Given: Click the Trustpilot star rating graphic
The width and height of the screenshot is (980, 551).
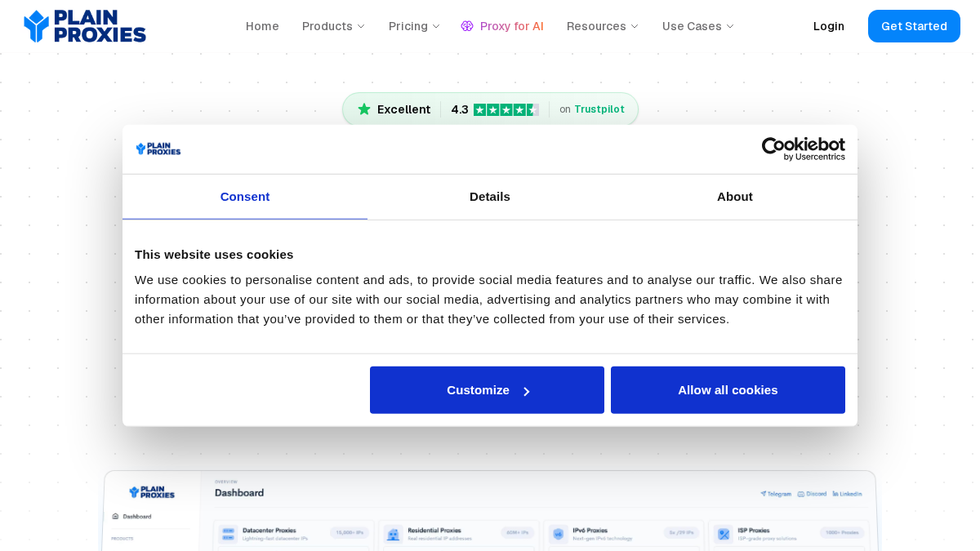Looking at the screenshot, I should (506, 109).
